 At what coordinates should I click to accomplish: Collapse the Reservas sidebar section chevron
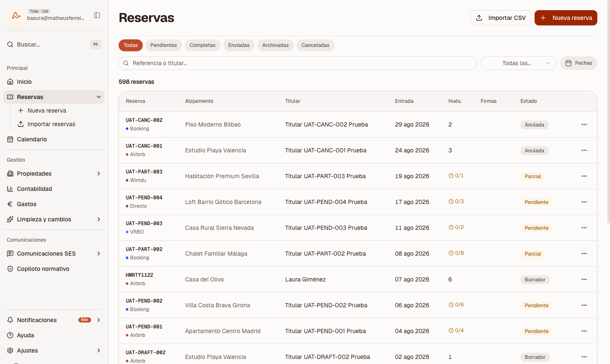[x=99, y=97]
